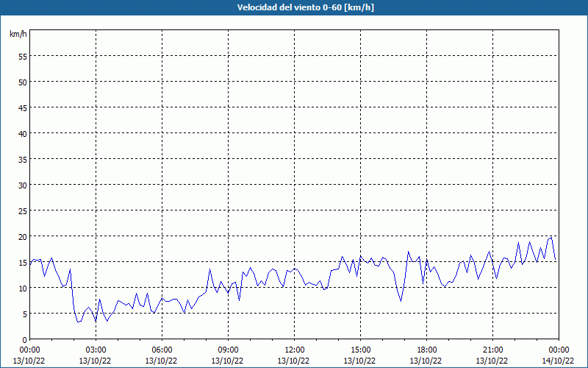
Task: Select the y-axis value 25
Action: (23, 210)
